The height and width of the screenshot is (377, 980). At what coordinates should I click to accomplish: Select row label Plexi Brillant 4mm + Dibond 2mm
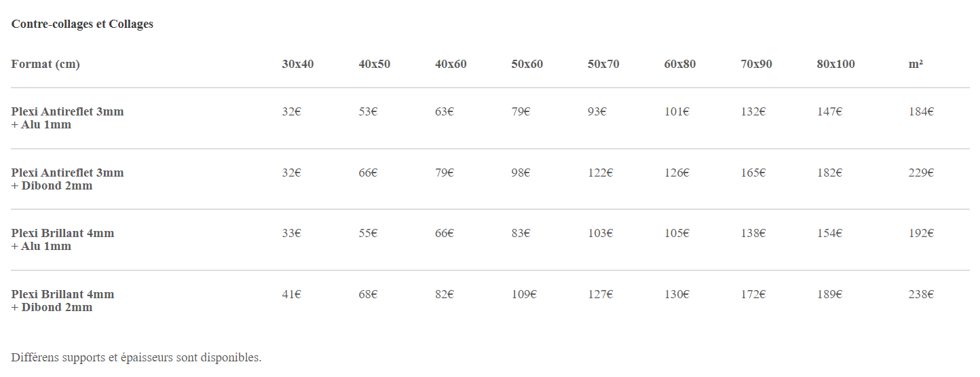tap(63, 301)
